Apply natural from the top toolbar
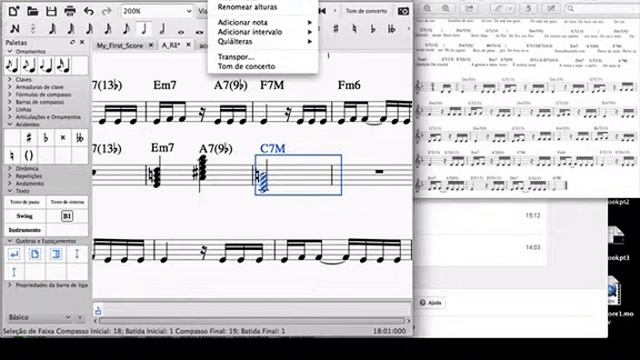 tap(354, 29)
